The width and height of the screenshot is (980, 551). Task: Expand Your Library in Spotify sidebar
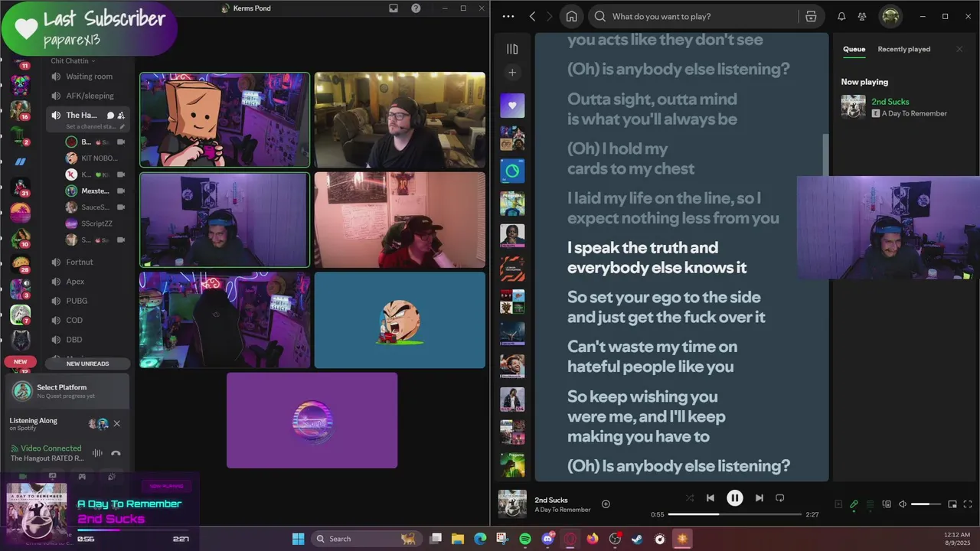[x=512, y=49]
